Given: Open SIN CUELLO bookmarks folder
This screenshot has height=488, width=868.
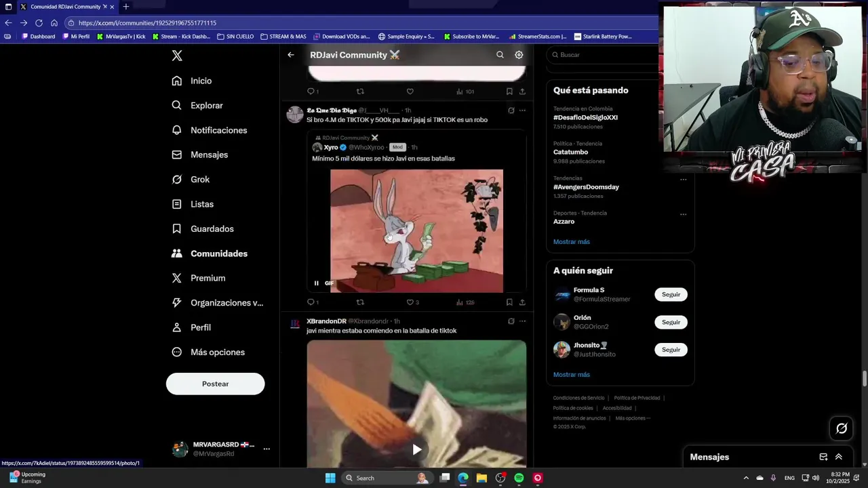Looking at the screenshot, I should [x=235, y=37].
